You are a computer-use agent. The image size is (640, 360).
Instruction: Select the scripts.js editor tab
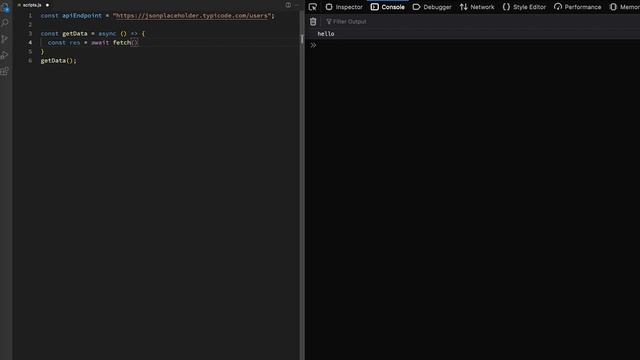pos(32,5)
